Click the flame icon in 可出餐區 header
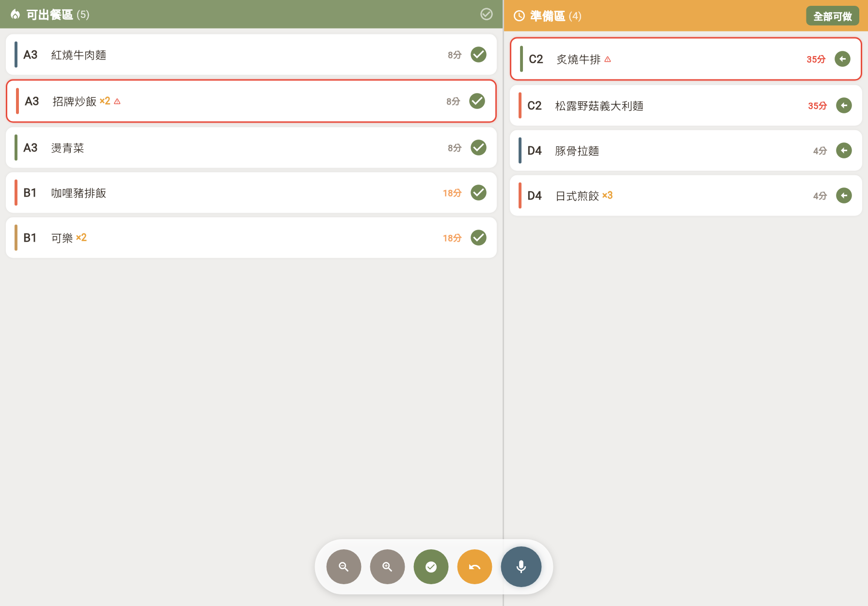 tap(15, 15)
